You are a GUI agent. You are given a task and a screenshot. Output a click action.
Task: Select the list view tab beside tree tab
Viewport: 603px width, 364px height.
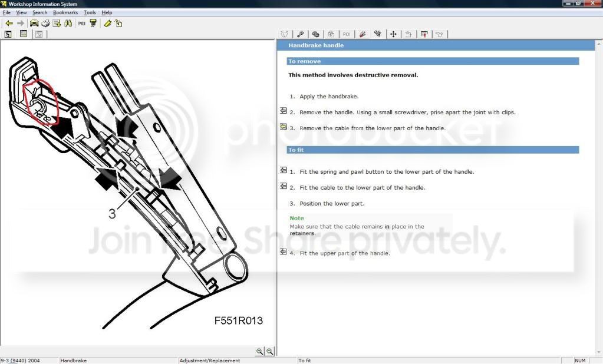(24, 34)
